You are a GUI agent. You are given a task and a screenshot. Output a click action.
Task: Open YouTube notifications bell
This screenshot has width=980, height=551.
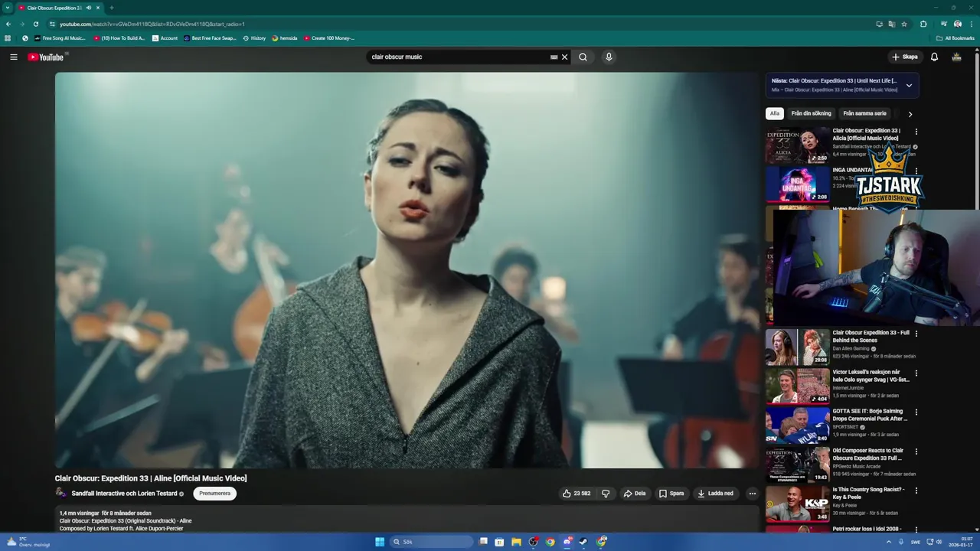934,57
